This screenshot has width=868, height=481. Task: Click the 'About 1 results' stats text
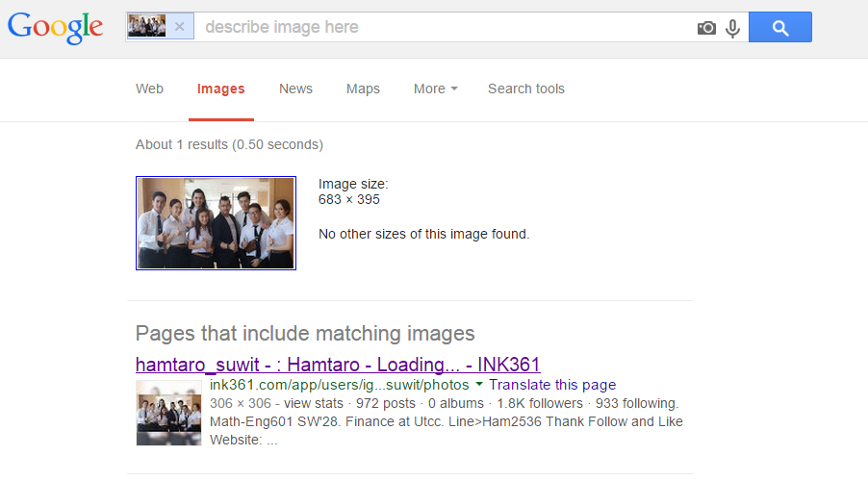(x=229, y=144)
